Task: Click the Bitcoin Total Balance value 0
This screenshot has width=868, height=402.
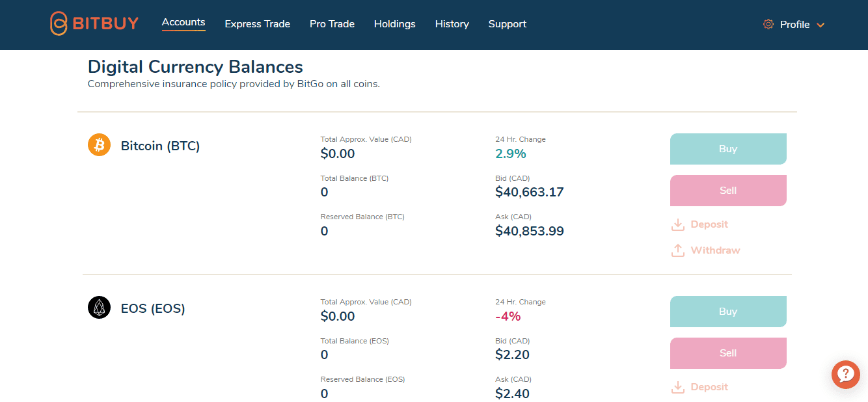Action: 325,192
